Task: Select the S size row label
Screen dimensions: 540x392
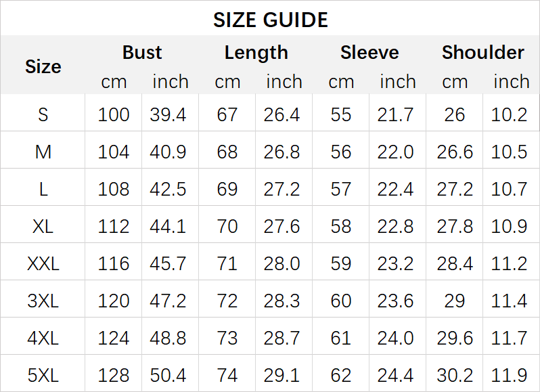Action: 43,114
